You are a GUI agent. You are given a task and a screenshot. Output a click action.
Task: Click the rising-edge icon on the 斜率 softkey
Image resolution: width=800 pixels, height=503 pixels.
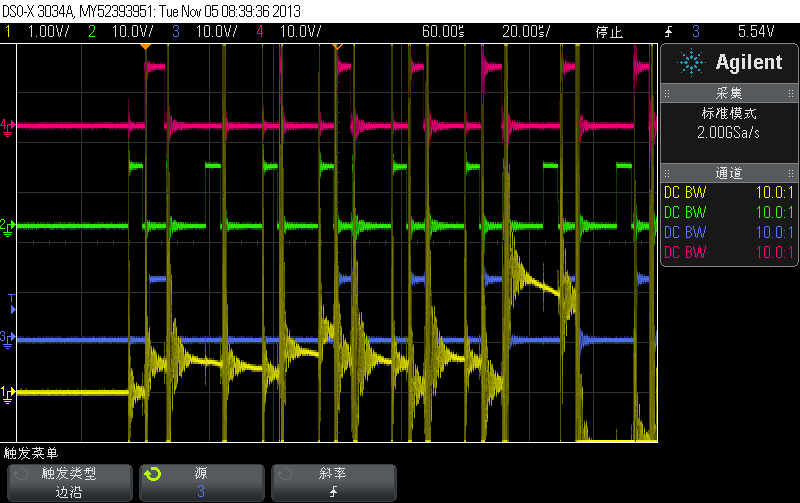[x=334, y=492]
